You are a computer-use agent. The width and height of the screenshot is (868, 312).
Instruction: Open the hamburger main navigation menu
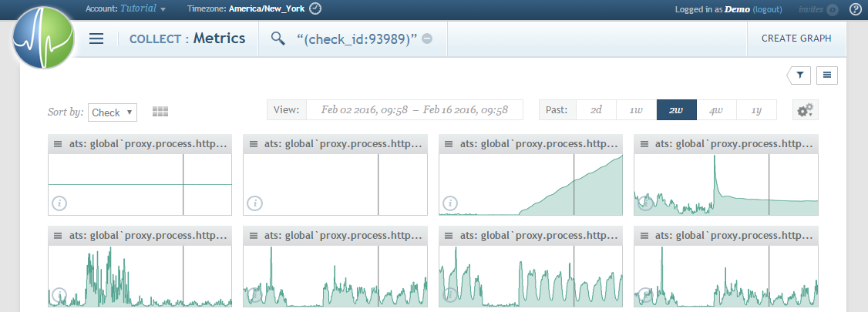coord(96,39)
